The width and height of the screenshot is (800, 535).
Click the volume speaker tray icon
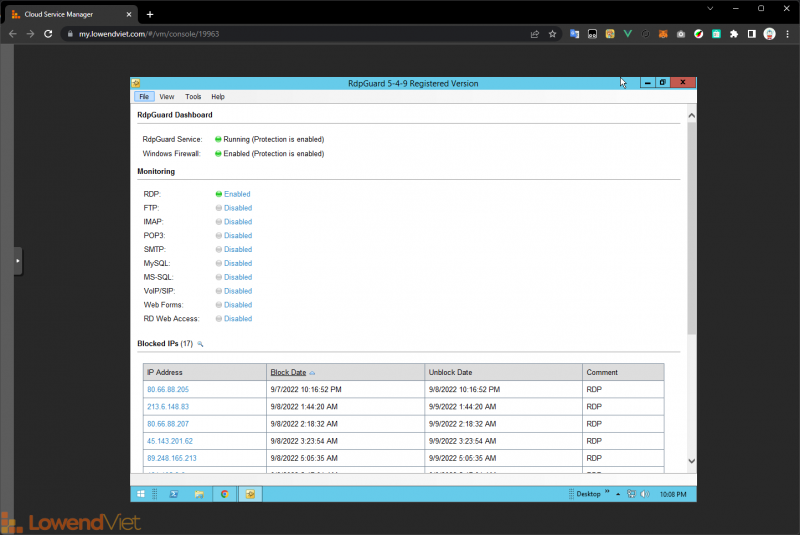pyautogui.click(x=645, y=494)
